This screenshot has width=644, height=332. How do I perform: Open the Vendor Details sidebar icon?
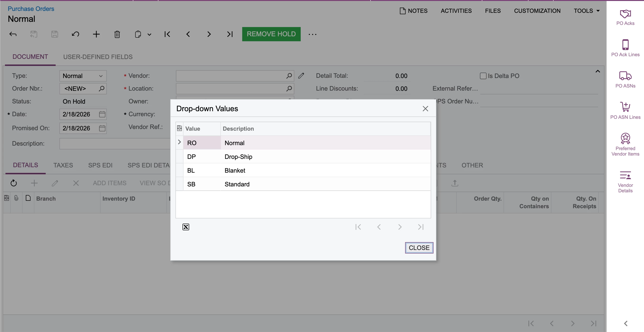click(625, 175)
